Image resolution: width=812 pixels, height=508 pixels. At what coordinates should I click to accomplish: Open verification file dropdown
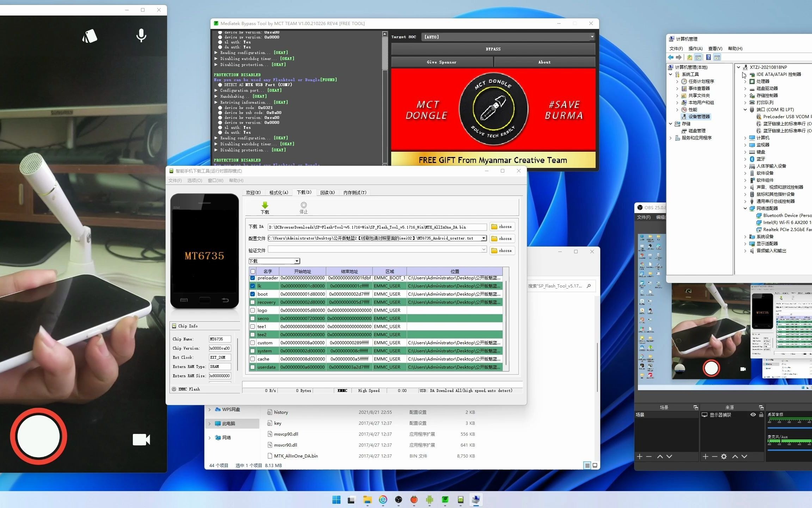(x=484, y=249)
